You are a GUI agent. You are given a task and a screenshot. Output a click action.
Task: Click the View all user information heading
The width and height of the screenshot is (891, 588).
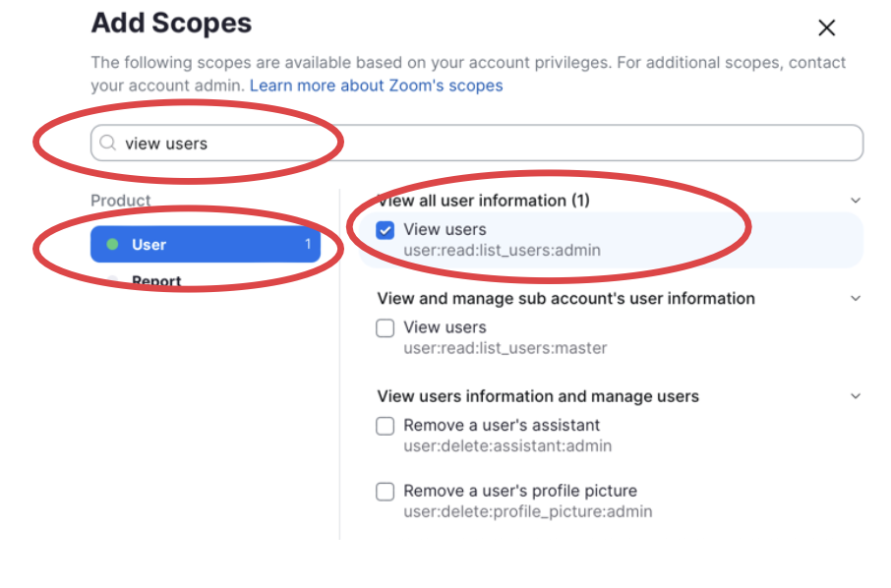tap(483, 201)
